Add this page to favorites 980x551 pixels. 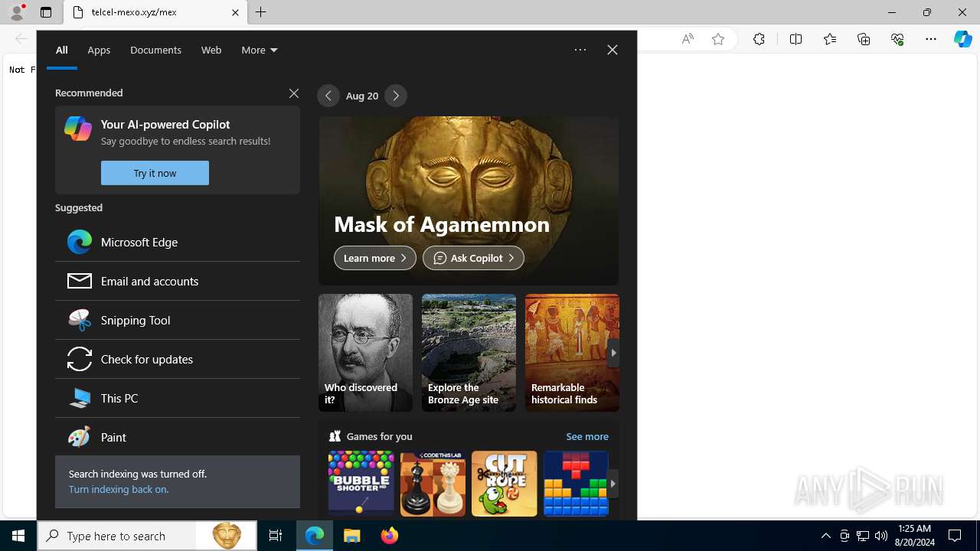pyautogui.click(x=718, y=39)
